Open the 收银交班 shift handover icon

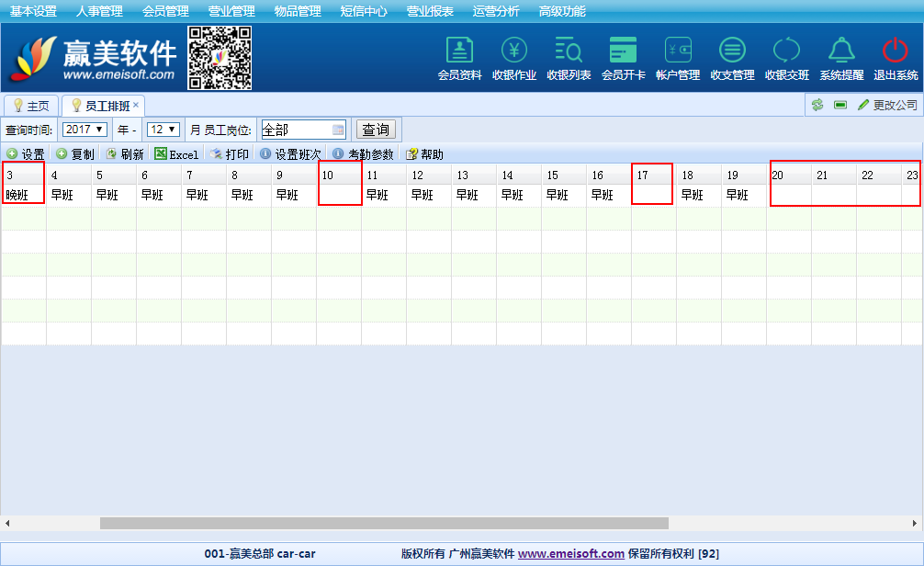pyautogui.click(x=787, y=51)
